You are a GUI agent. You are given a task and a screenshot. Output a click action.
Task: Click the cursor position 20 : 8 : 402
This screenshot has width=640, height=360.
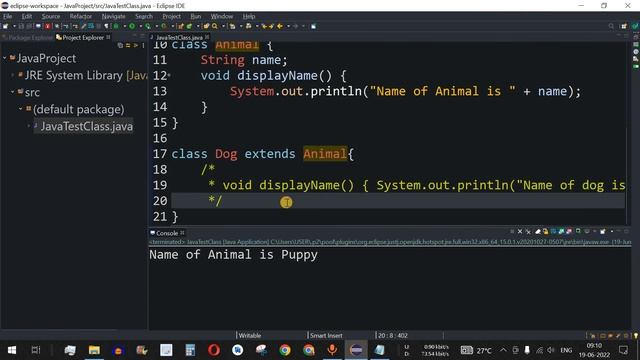(x=392, y=336)
